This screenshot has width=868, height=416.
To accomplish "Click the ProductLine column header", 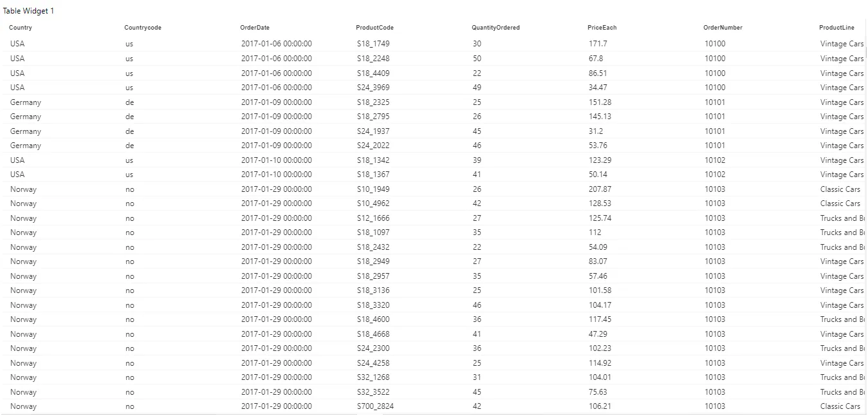I will pyautogui.click(x=836, y=28).
